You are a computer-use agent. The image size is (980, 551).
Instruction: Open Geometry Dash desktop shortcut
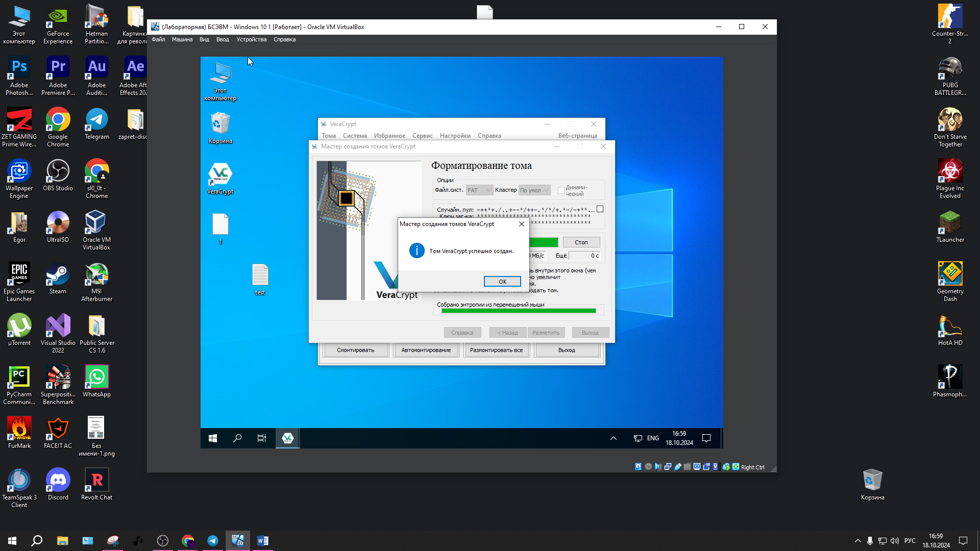click(x=950, y=282)
